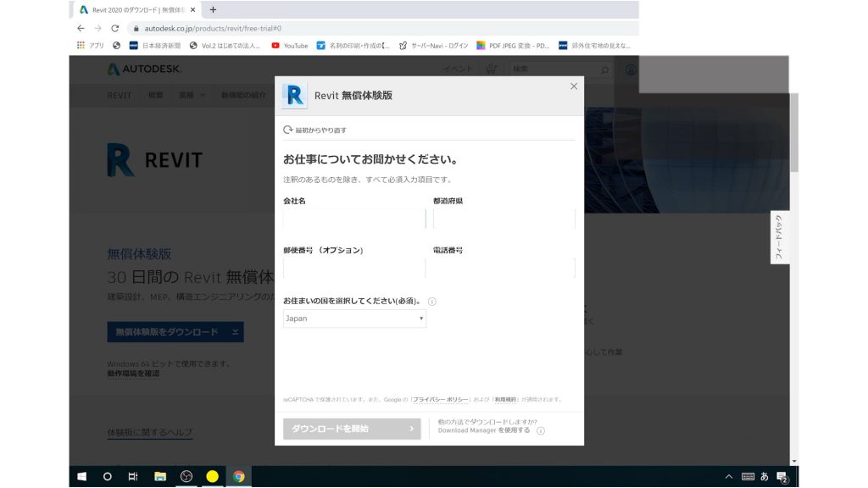Click the ダウンロードを開始 button
This screenshot has width=868, height=488.
pos(351,428)
